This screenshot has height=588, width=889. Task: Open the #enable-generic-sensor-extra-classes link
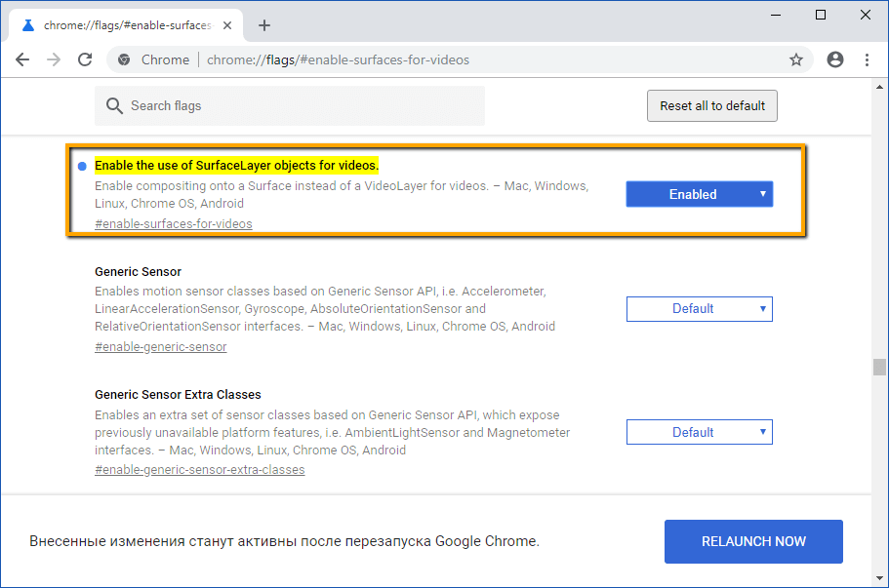(199, 469)
